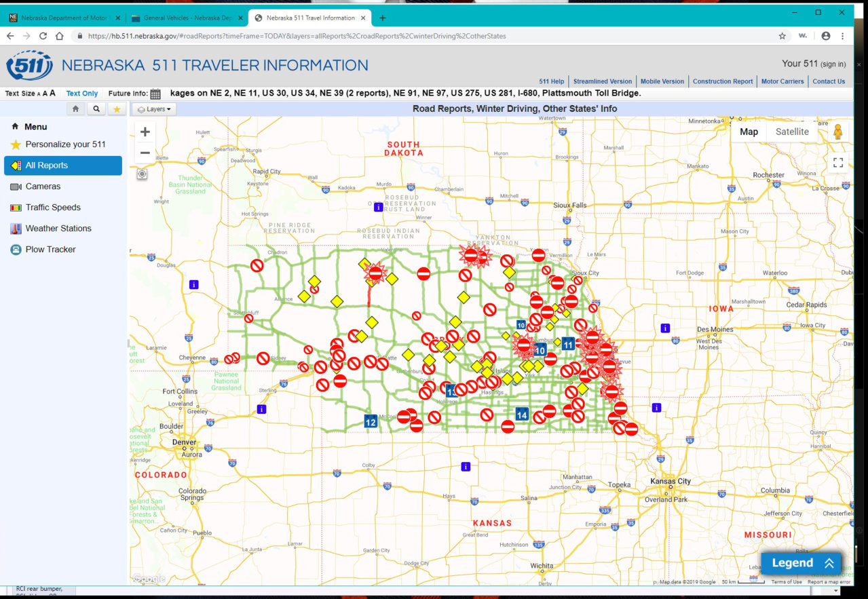Screen dimensions: 868x599
Task: Click the scrolling road closures ticker text
Action: 406,93
